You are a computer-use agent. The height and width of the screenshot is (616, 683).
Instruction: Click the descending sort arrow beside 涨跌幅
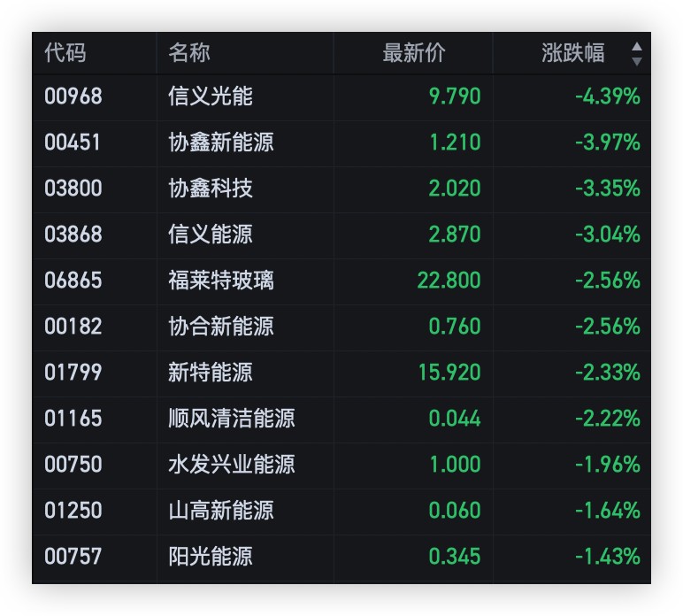pyautogui.click(x=636, y=61)
